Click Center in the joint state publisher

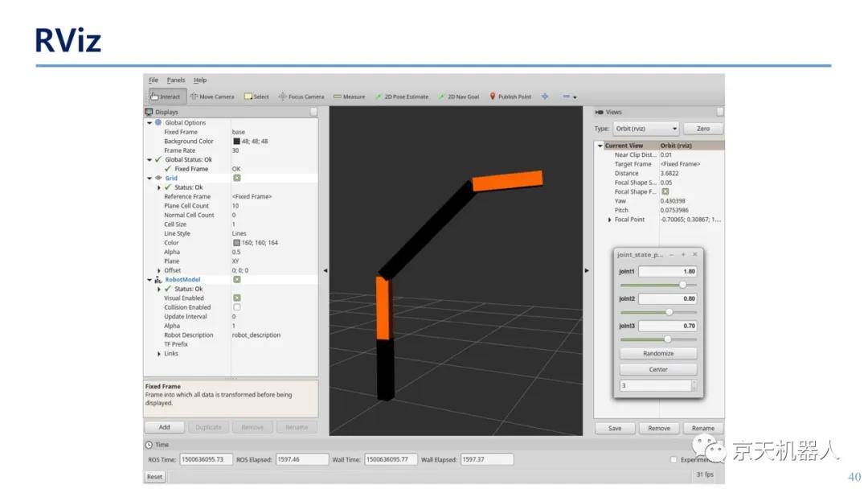click(x=658, y=369)
